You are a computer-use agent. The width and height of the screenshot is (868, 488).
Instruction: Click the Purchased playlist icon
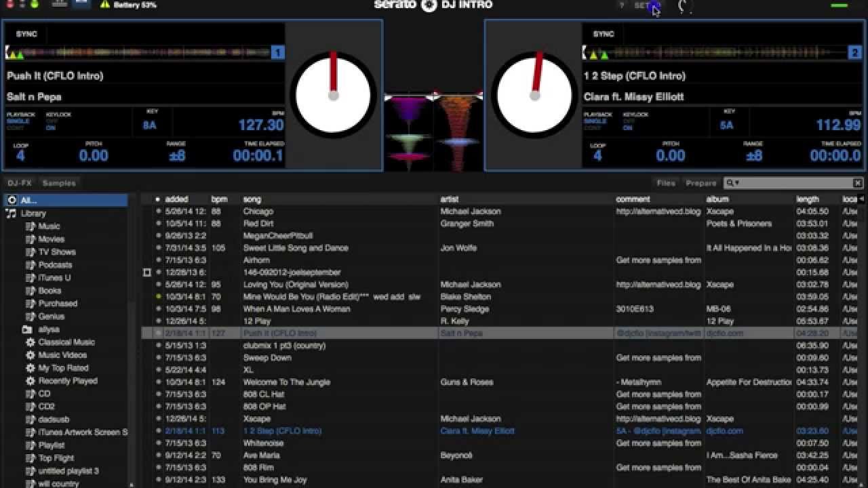30,304
